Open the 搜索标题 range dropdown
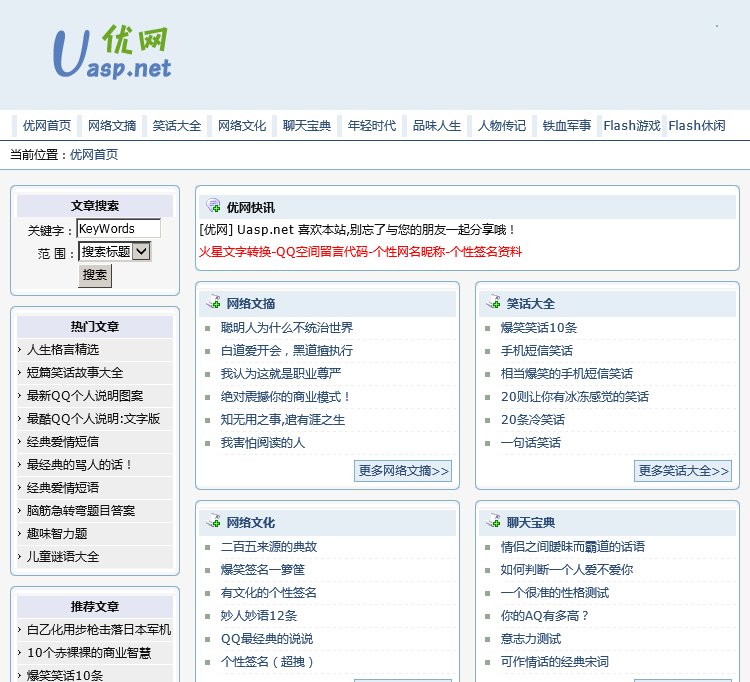 coord(115,252)
